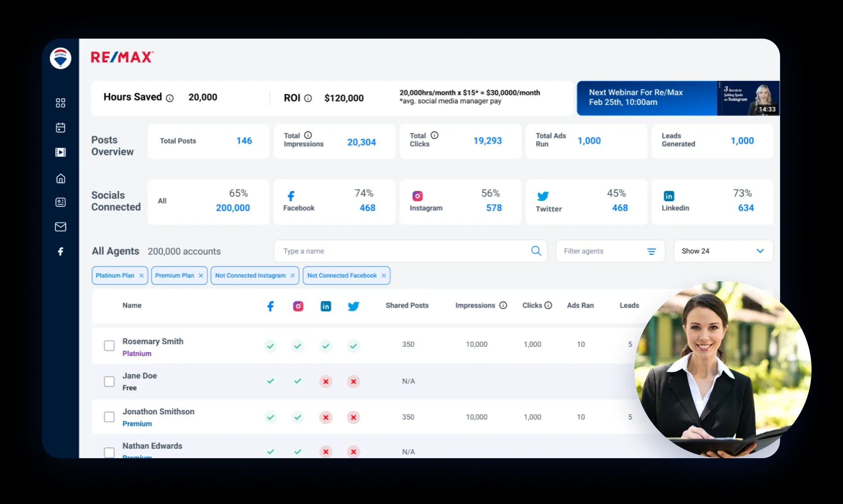Select the Facebook 74% card
Viewport: 843px width, 504px height.
[334, 202]
